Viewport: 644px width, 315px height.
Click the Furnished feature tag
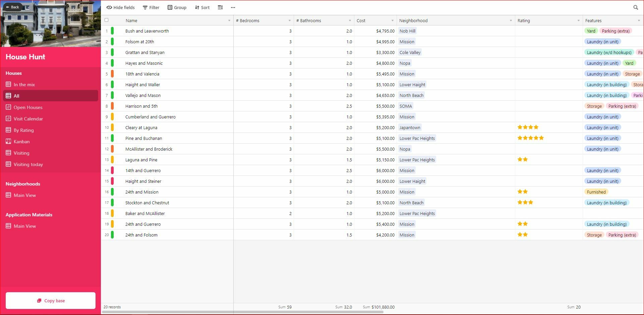pyautogui.click(x=596, y=192)
